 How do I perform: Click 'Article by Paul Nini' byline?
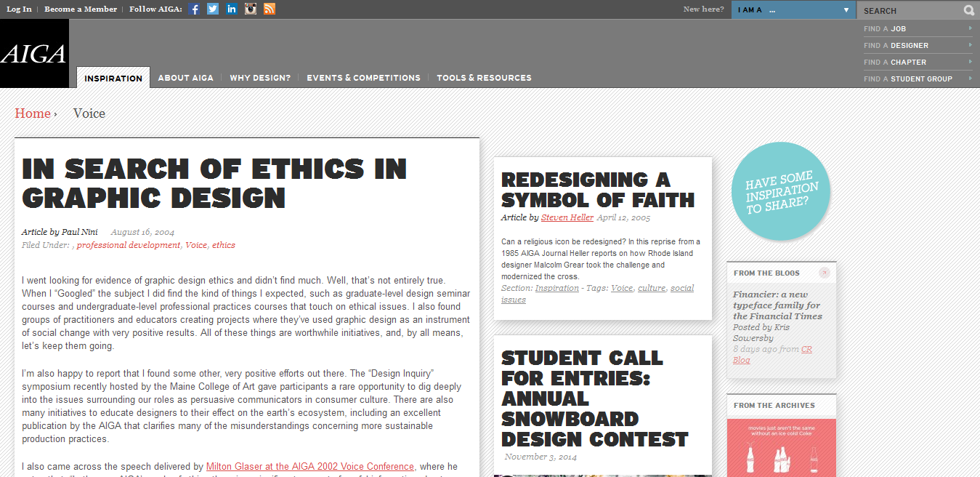(60, 232)
